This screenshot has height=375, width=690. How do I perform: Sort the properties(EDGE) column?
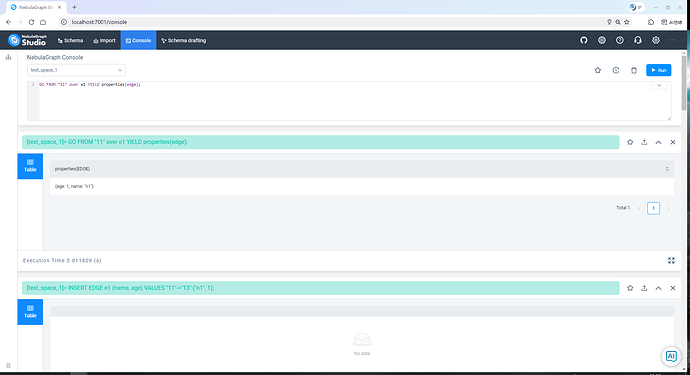667,169
